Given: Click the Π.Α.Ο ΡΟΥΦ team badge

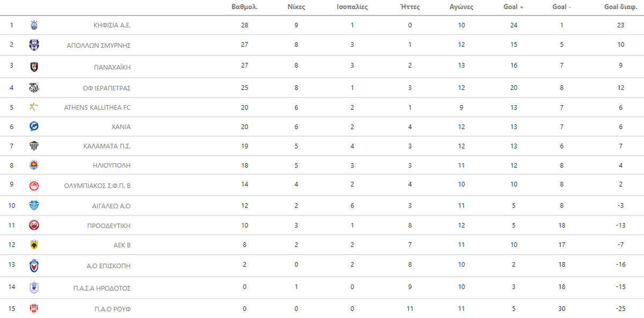Looking at the screenshot, I should coord(34,308).
